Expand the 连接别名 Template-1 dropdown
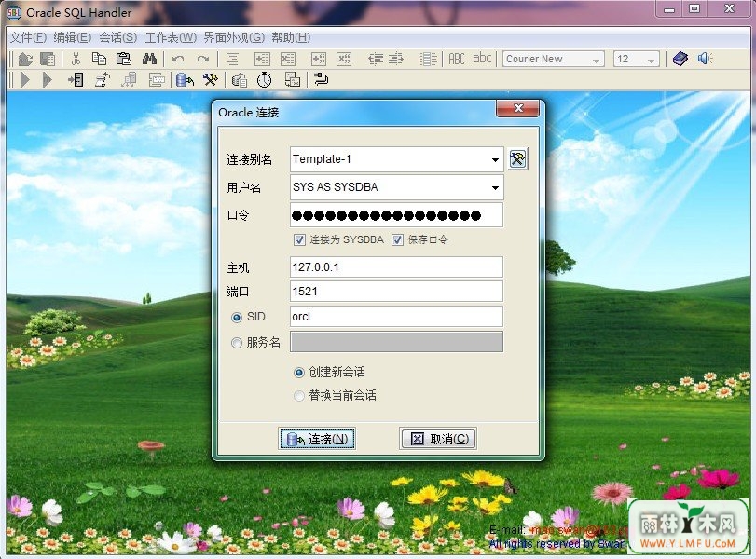Screen dimensions: 756x559 coord(495,159)
